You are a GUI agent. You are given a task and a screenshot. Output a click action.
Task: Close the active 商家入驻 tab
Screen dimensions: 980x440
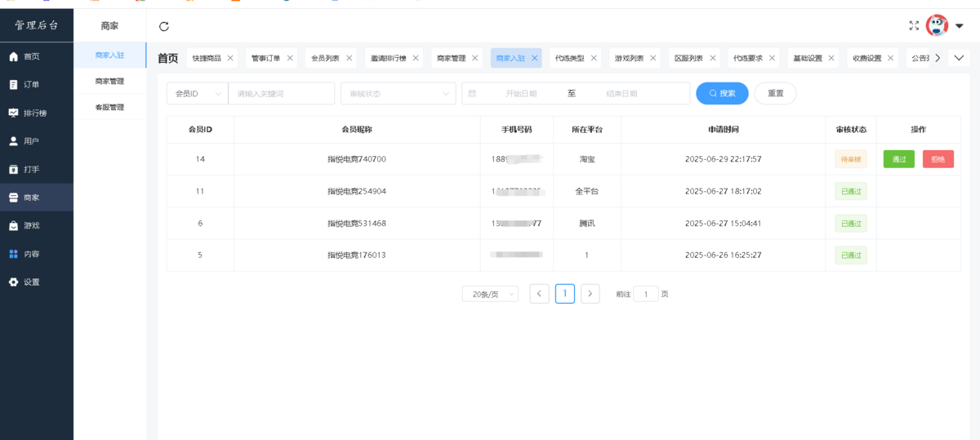(x=535, y=58)
